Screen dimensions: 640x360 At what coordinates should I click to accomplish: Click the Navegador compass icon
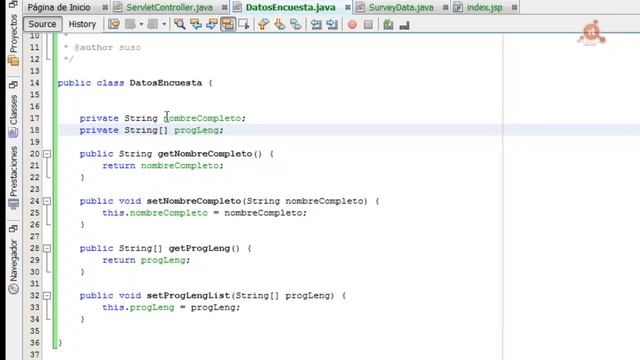click(x=13, y=289)
